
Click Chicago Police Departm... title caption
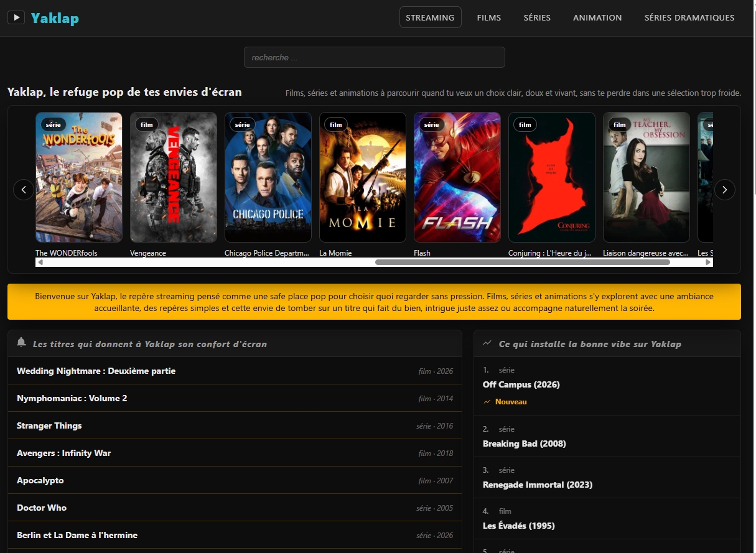click(267, 253)
